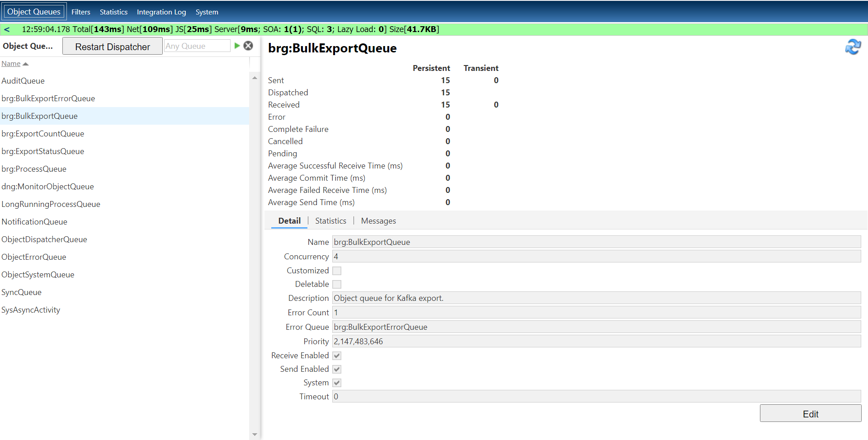Open the Integration Log menu
This screenshot has height=440, width=868.
coord(161,12)
